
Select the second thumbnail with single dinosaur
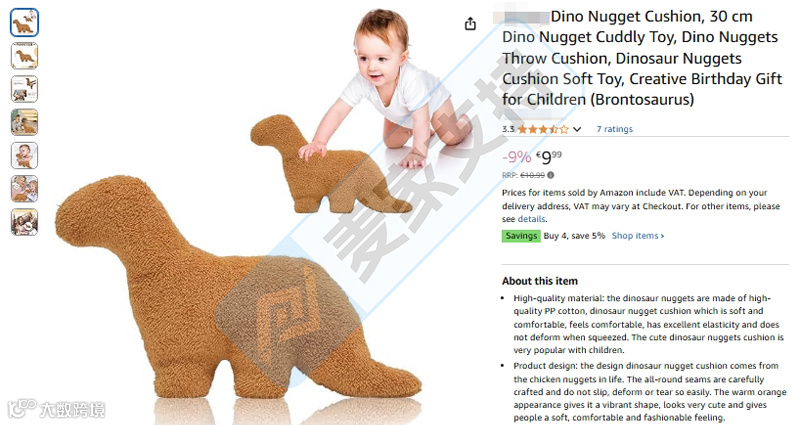click(x=24, y=56)
